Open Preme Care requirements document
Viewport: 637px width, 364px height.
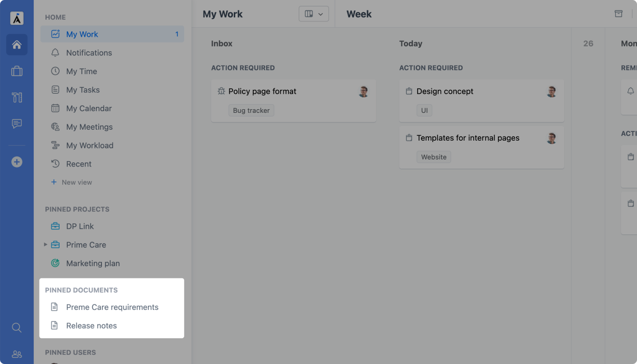click(x=112, y=307)
